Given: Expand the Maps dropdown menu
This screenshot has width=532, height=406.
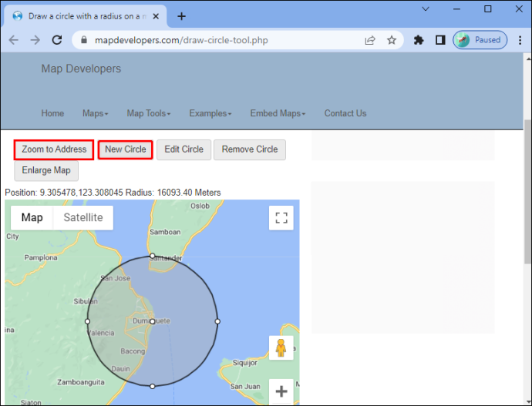Looking at the screenshot, I should pyautogui.click(x=95, y=113).
